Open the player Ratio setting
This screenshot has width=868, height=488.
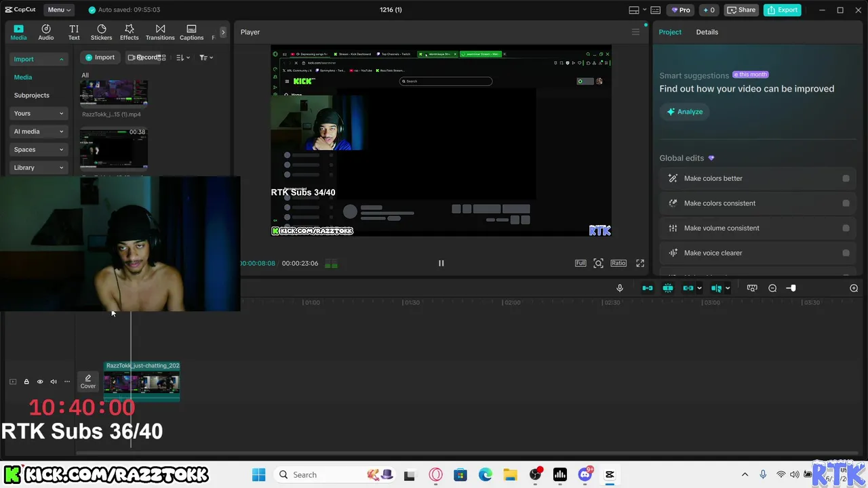(x=618, y=263)
